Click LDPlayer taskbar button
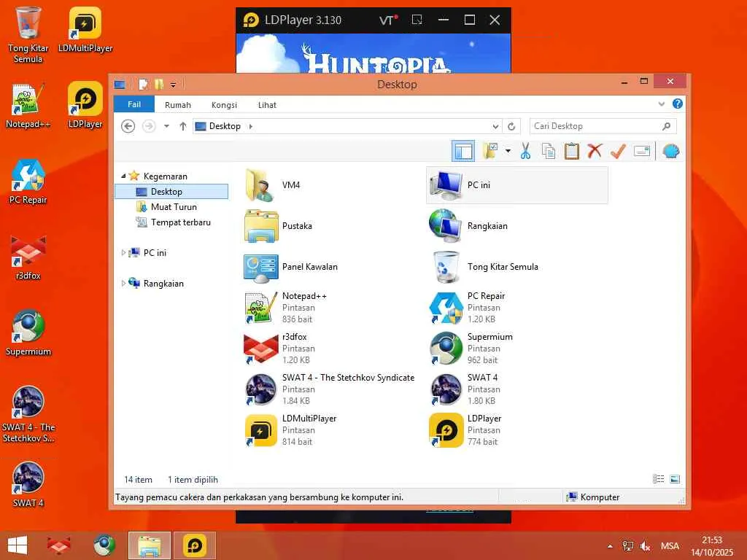This screenshot has height=560, width=747. [194, 545]
